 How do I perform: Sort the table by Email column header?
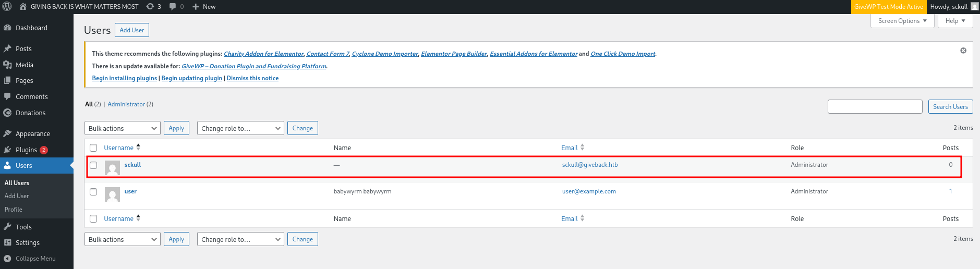click(x=570, y=148)
